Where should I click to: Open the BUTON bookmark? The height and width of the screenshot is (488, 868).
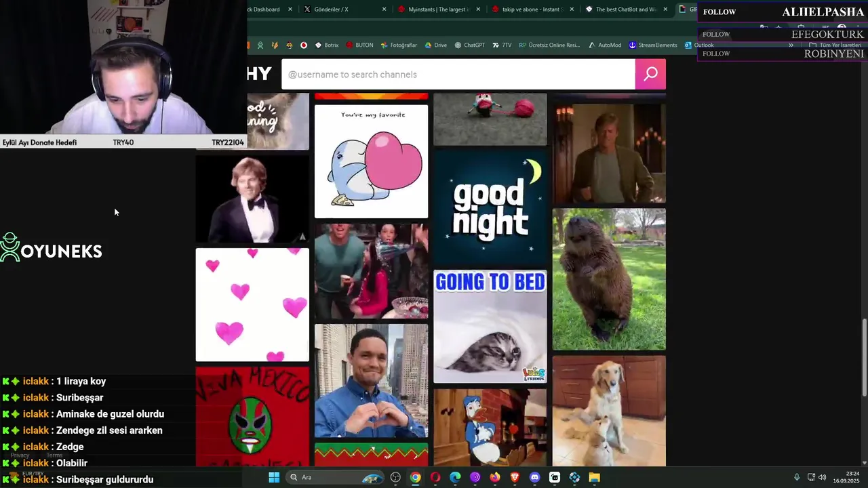[359, 45]
